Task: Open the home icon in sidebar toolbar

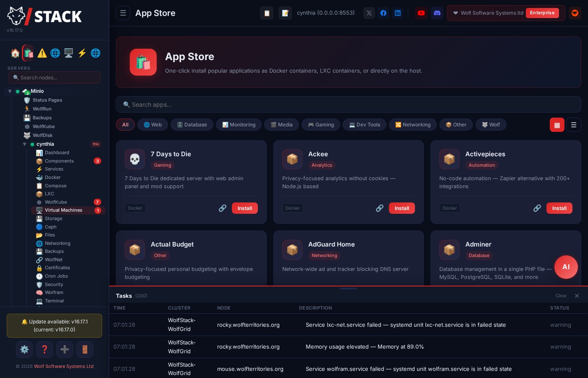Action: [x=15, y=53]
